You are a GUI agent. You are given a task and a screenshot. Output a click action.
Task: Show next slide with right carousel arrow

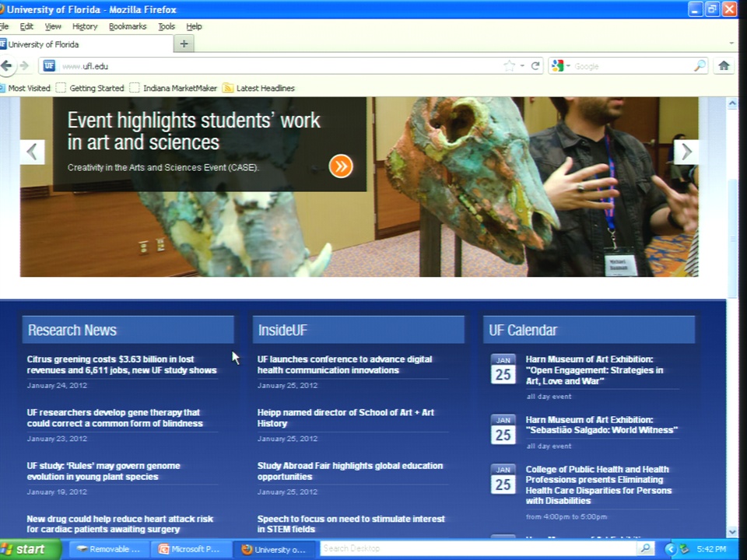[686, 152]
